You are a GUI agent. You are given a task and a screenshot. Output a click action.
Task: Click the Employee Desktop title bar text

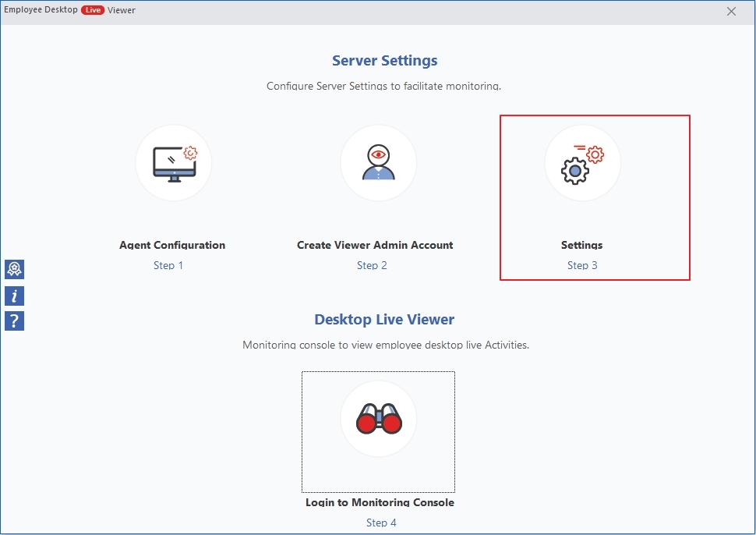click(41, 10)
